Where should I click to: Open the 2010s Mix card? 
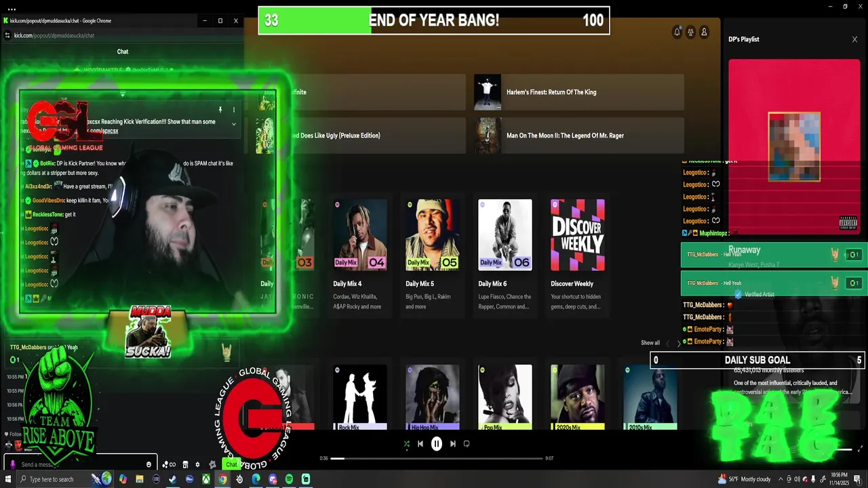tap(650, 397)
